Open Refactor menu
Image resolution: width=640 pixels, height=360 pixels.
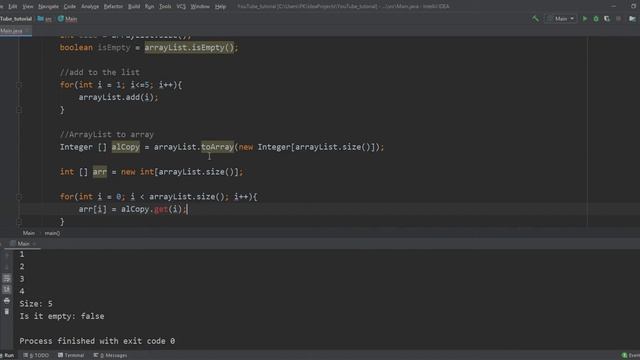tap(113, 7)
